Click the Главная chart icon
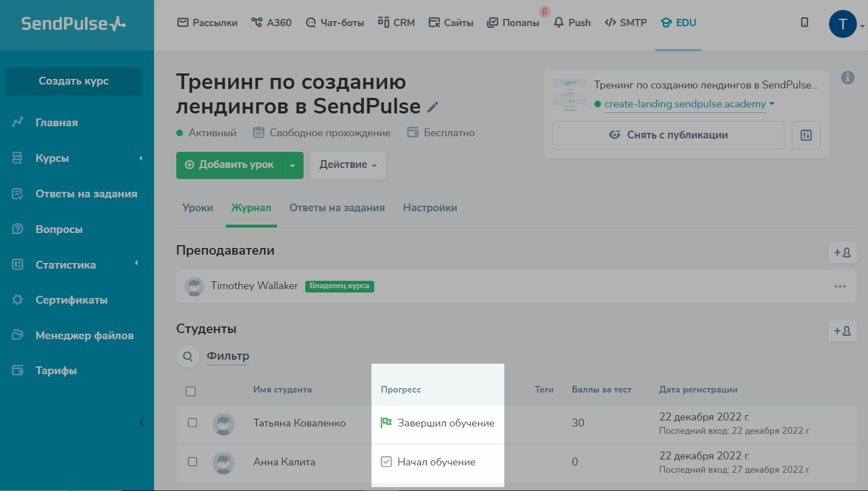 click(x=18, y=122)
